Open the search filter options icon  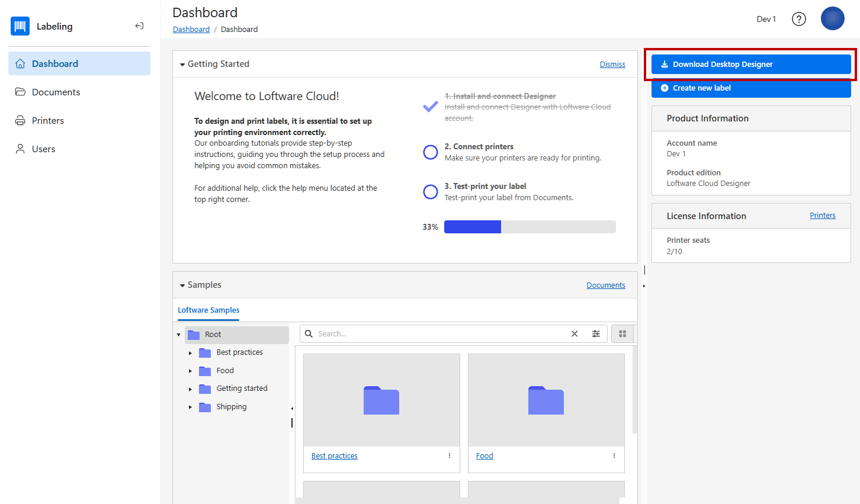tap(595, 334)
